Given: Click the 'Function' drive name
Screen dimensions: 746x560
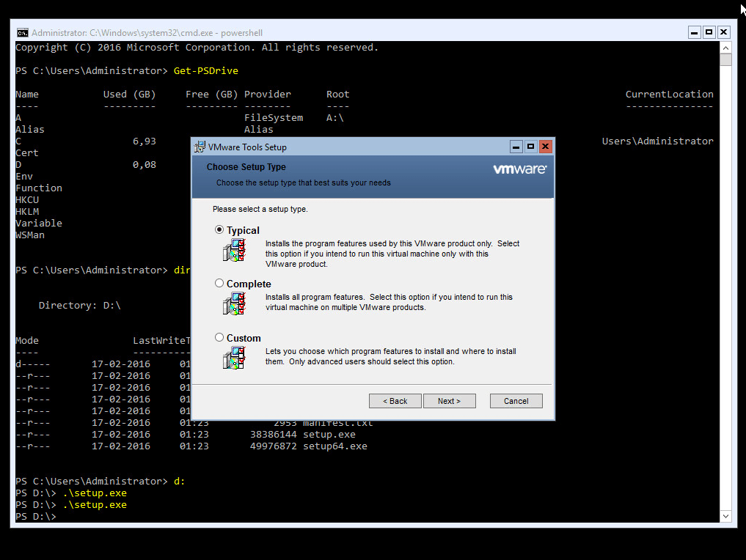Looking at the screenshot, I should pyautogui.click(x=39, y=188).
